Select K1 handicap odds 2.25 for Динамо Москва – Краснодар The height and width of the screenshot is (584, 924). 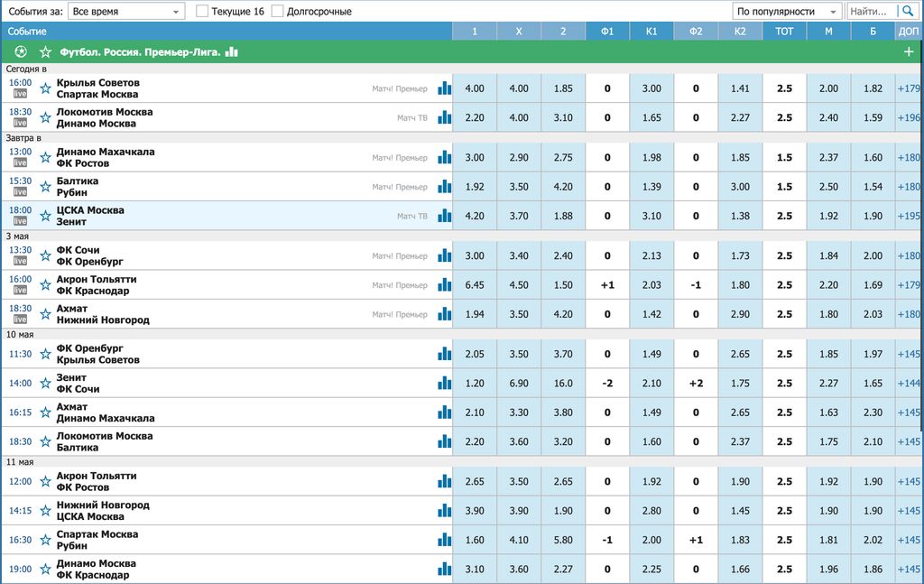click(651, 570)
